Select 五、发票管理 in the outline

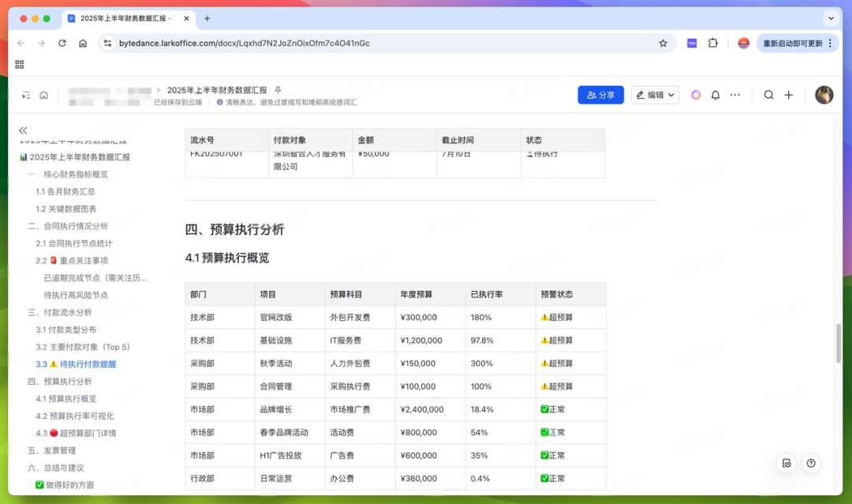coord(52,450)
